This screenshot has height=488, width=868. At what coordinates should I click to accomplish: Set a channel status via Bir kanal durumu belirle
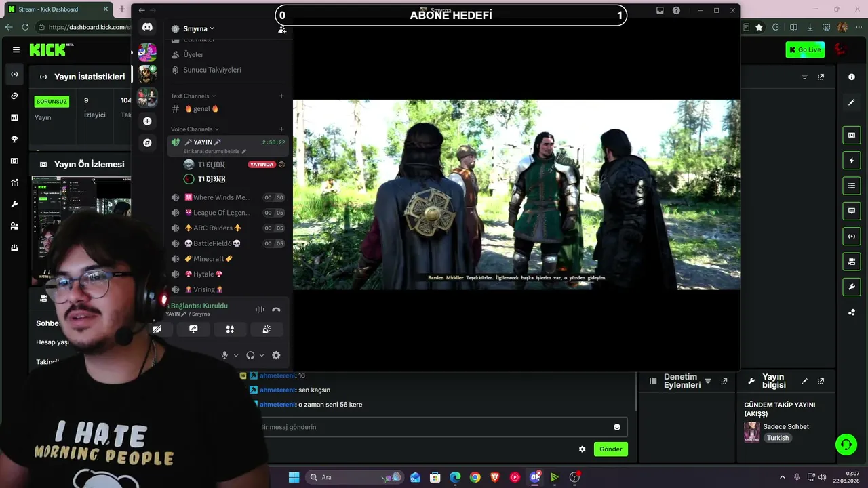point(215,151)
